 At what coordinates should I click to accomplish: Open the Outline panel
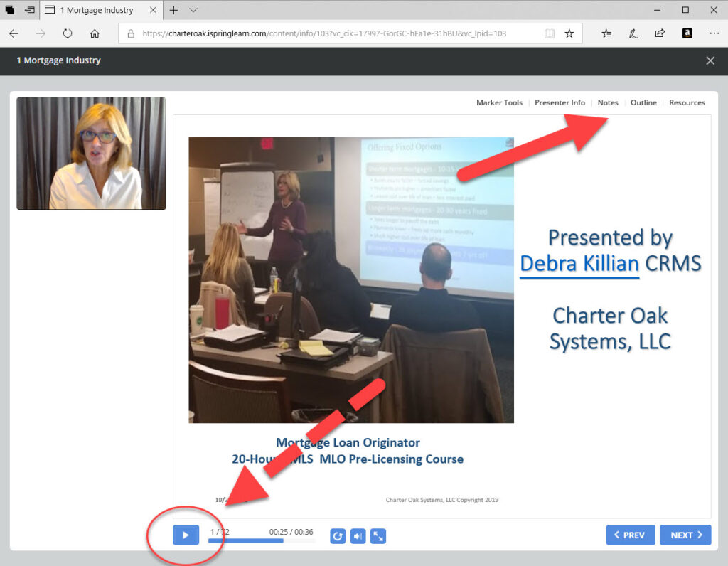click(x=643, y=102)
